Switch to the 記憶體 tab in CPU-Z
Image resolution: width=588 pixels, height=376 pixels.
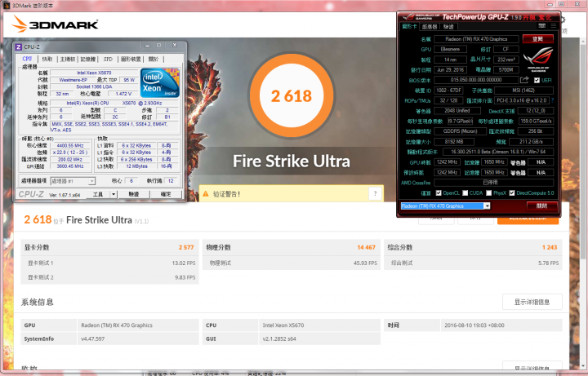(88, 60)
